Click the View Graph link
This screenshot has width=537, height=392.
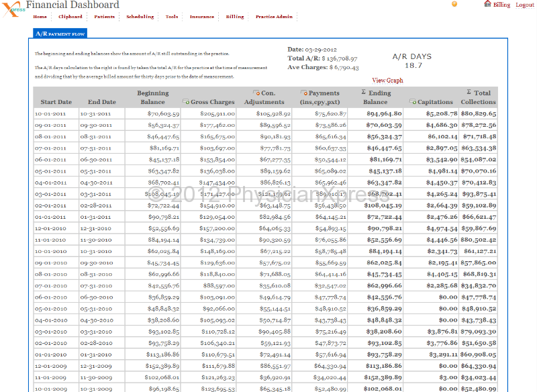coord(387,81)
